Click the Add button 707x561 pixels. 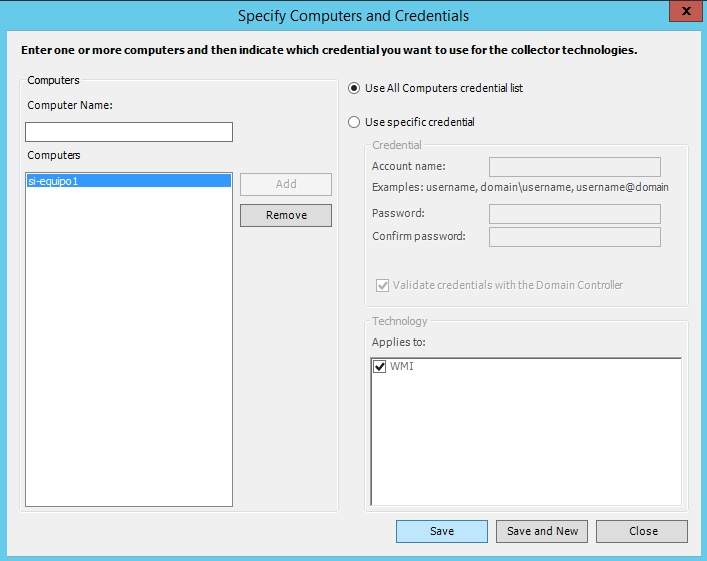coord(285,184)
